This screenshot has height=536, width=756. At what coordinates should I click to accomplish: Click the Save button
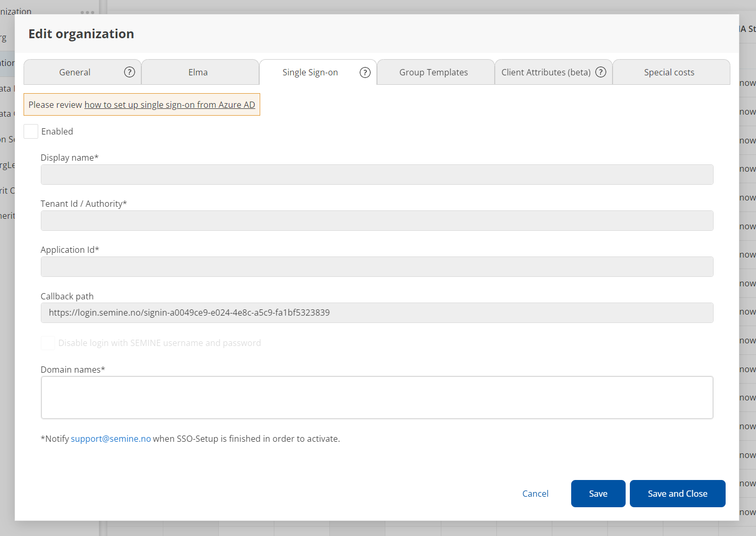point(598,494)
